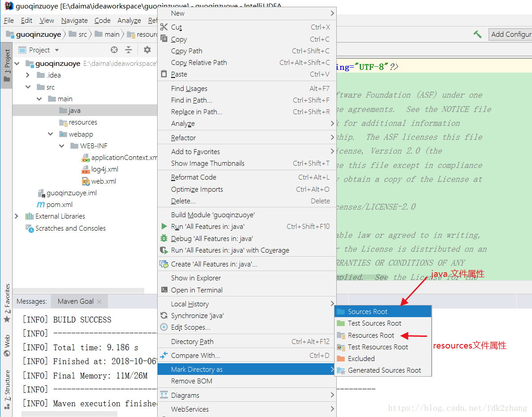532x417 pixels.
Task: Click the Open in Terminal icon
Action: (x=164, y=289)
